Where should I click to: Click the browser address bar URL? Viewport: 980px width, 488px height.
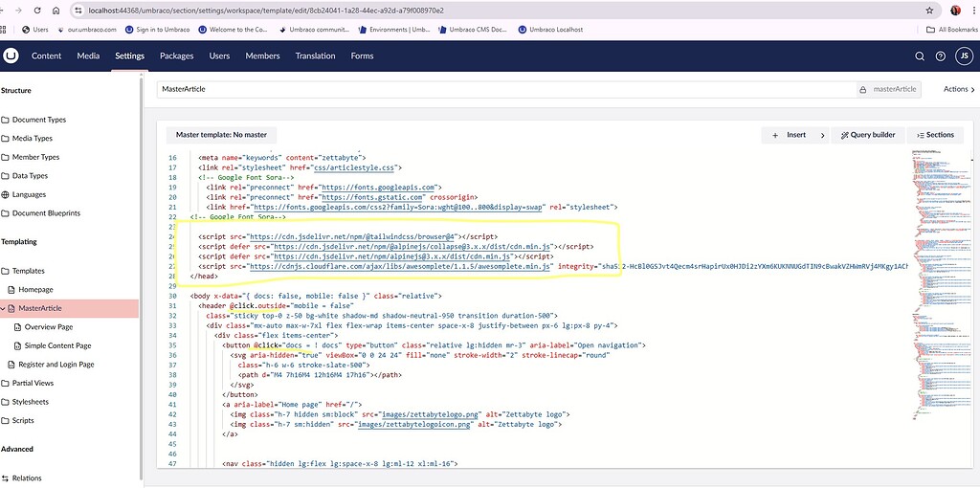tap(266, 11)
